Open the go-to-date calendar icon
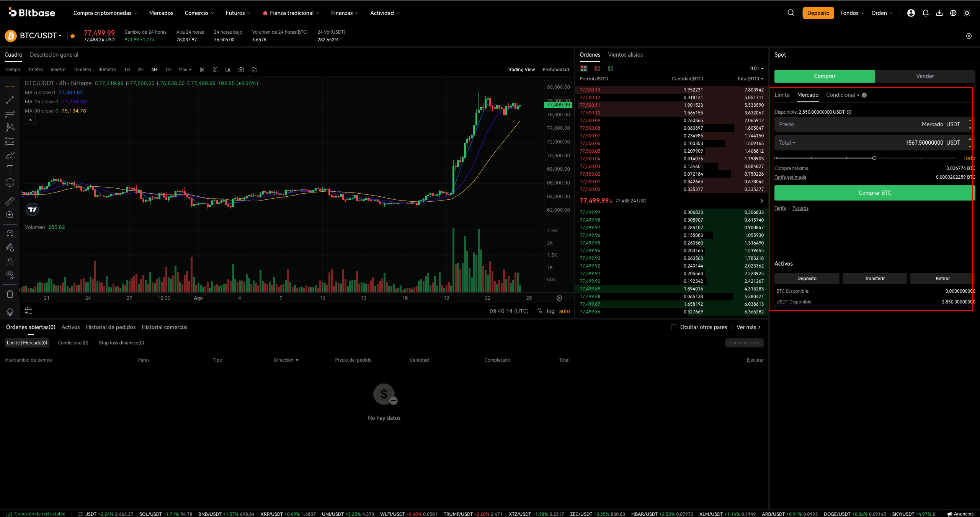Image resolution: width=980 pixels, height=517 pixels. click(29, 311)
